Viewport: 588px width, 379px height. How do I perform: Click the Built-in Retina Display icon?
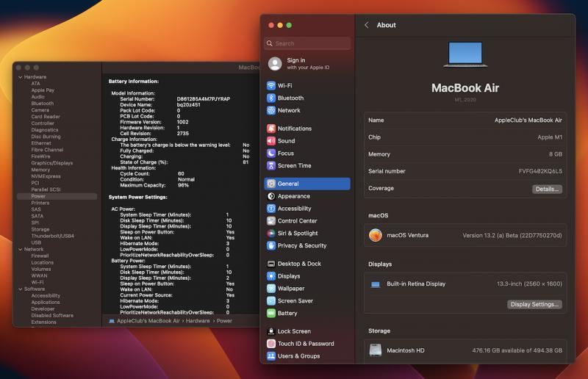[376, 284]
